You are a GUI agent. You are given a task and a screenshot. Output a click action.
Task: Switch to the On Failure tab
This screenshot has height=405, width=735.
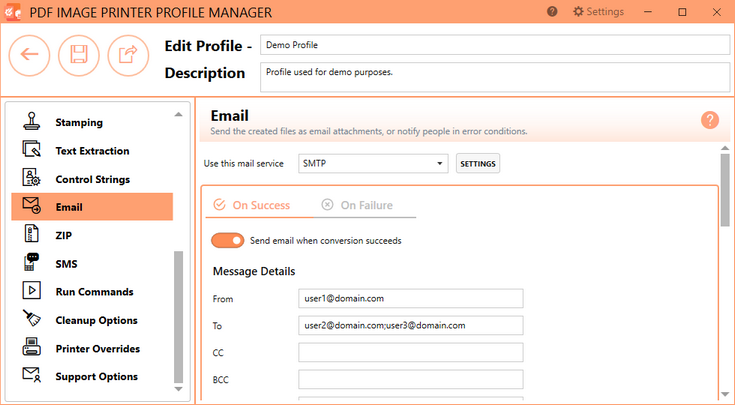tap(358, 205)
